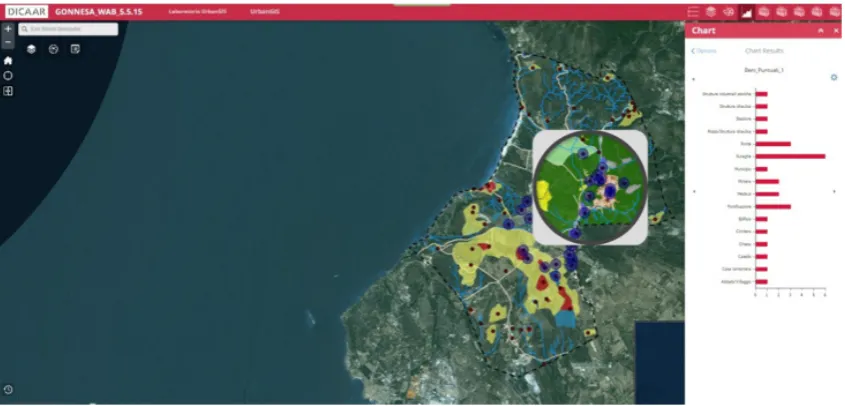The width and height of the screenshot is (845, 406).
Task: Collapse the Chart panel
Action: tap(821, 31)
